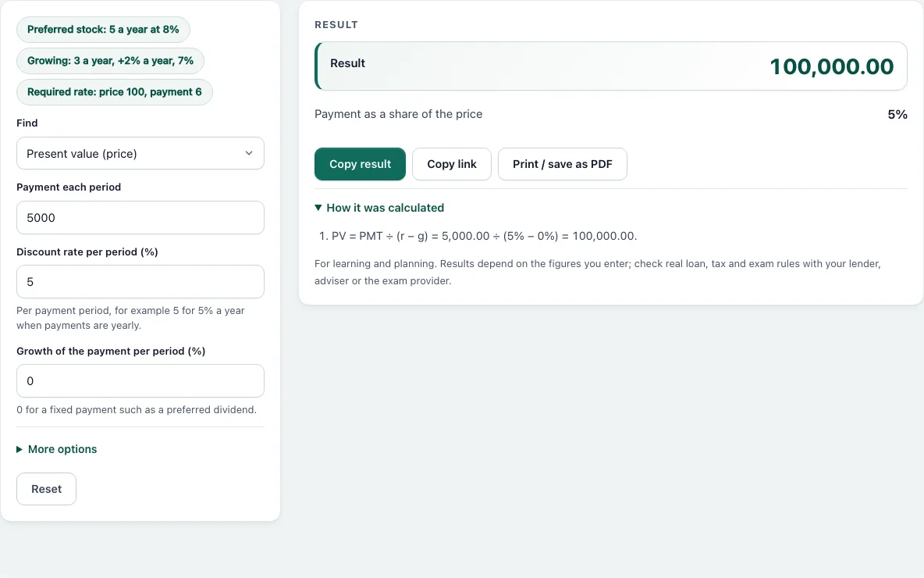
Task: Collapse the How it was calculated section
Action: tap(379, 208)
